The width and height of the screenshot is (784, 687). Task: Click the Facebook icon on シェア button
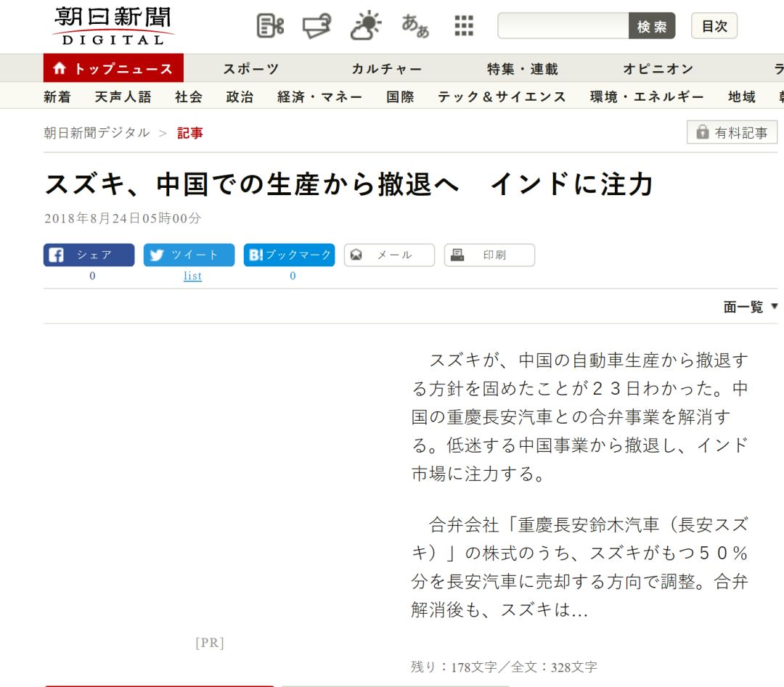point(56,255)
